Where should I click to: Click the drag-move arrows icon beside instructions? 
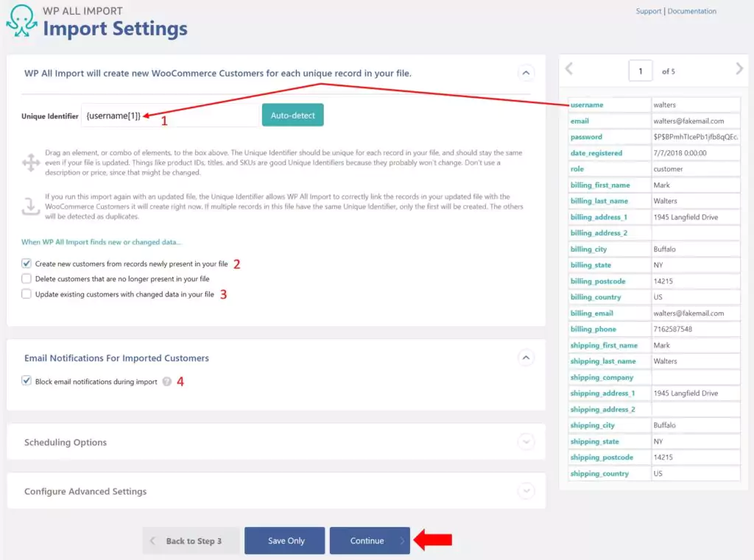(31, 163)
